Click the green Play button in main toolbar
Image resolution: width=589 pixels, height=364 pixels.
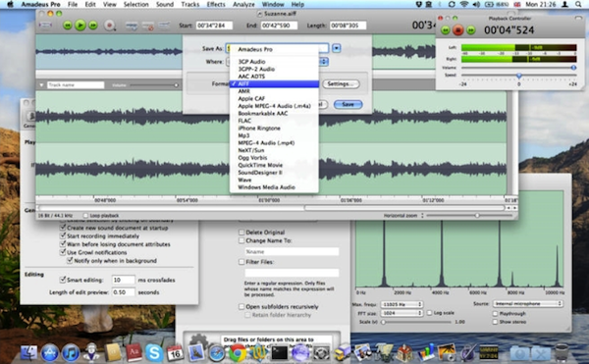coord(80,26)
